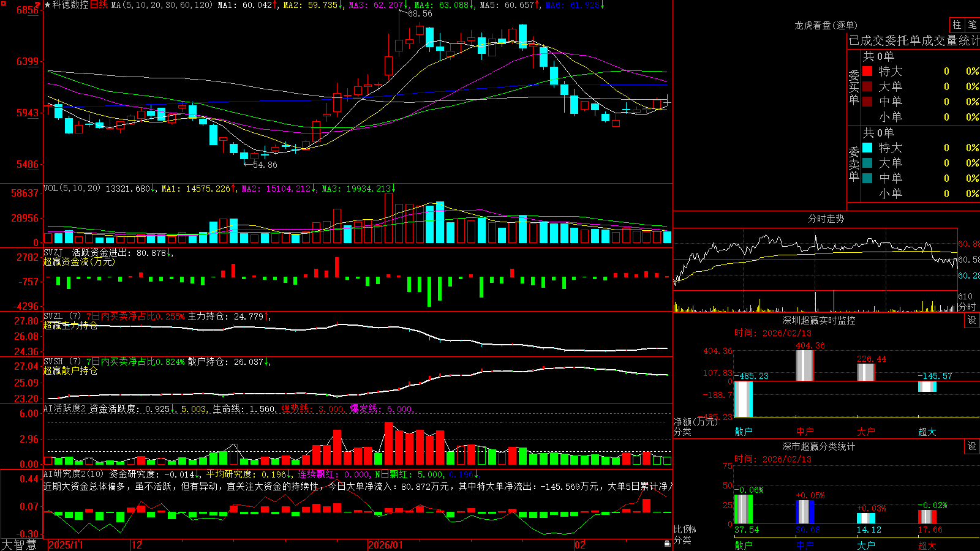Click the 爆发线: 6.000 label
The width and height of the screenshot is (980, 551).
point(381,408)
